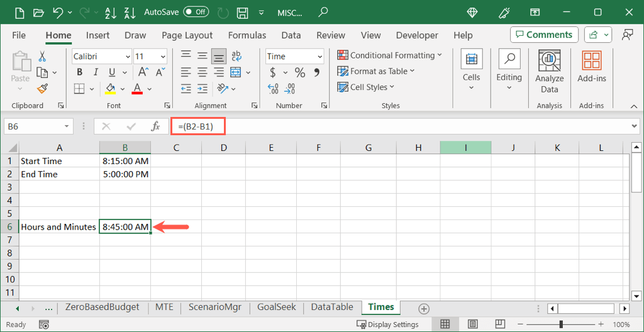Add a new sheet with plus icon

[423, 308]
